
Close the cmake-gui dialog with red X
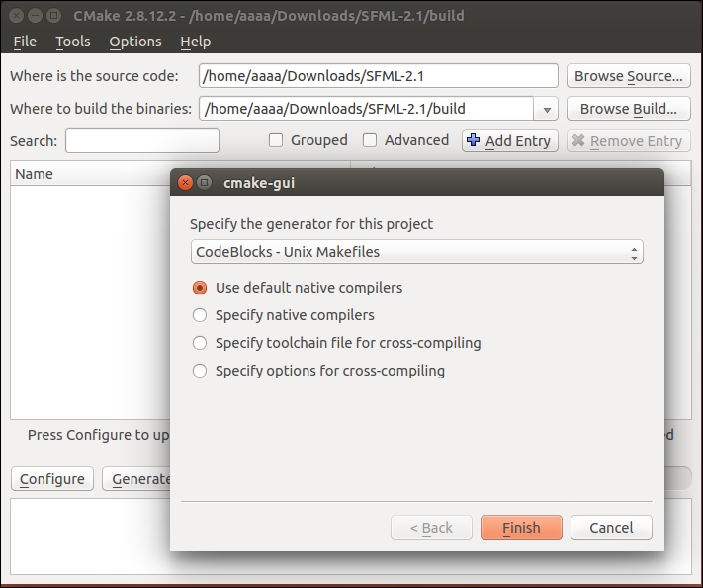(185, 183)
